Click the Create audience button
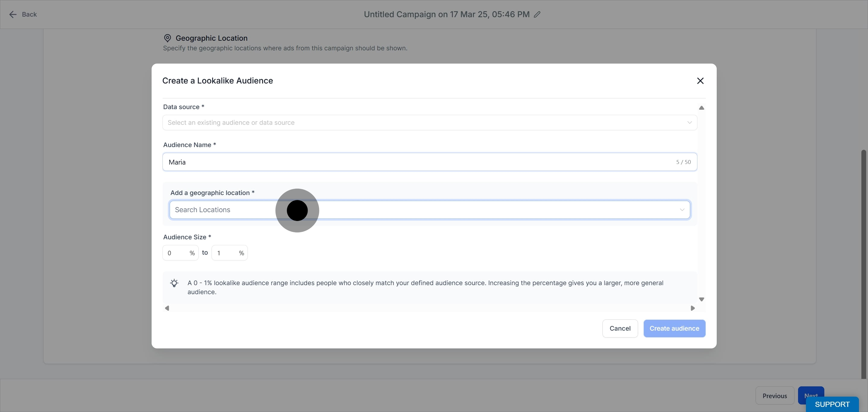868x412 pixels. coord(674,329)
